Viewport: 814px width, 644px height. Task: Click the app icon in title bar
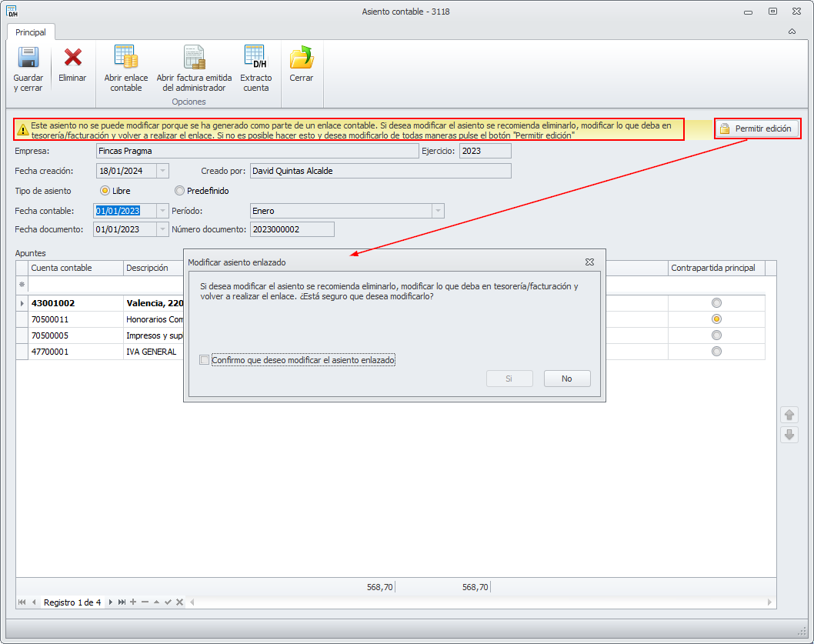pyautogui.click(x=12, y=12)
